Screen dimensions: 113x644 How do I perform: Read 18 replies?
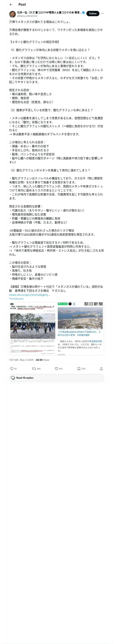pyautogui.click(x=56, y=378)
